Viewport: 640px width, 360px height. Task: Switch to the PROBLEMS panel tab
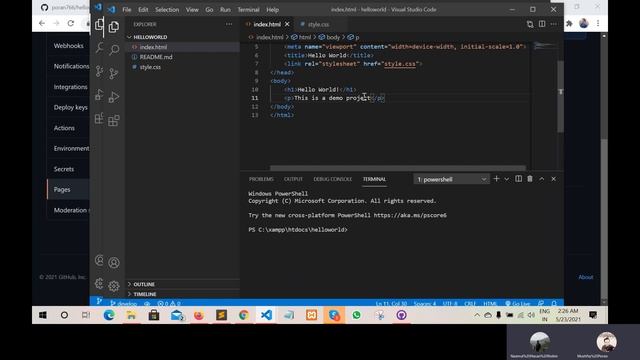(261, 179)
